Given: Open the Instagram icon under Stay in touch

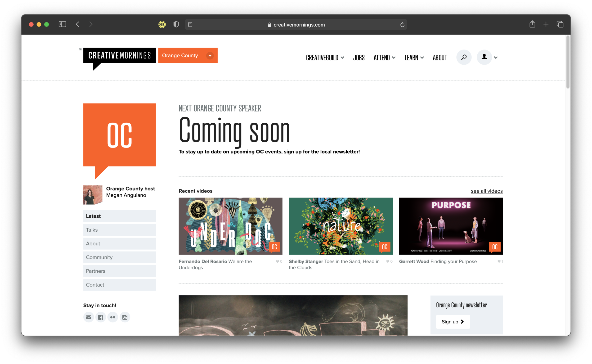Looking at the screenshot, I should pyautogui.click(x=125, y=317).
